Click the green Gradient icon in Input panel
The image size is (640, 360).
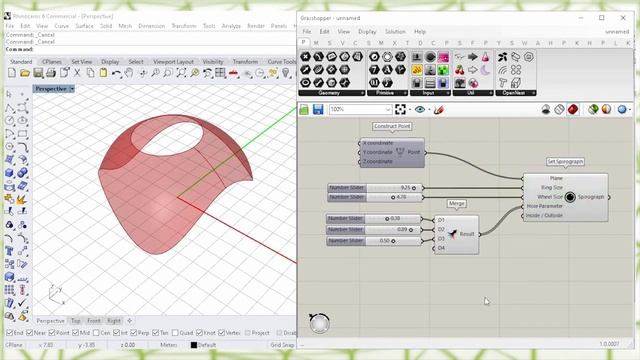tap(443, 70)
